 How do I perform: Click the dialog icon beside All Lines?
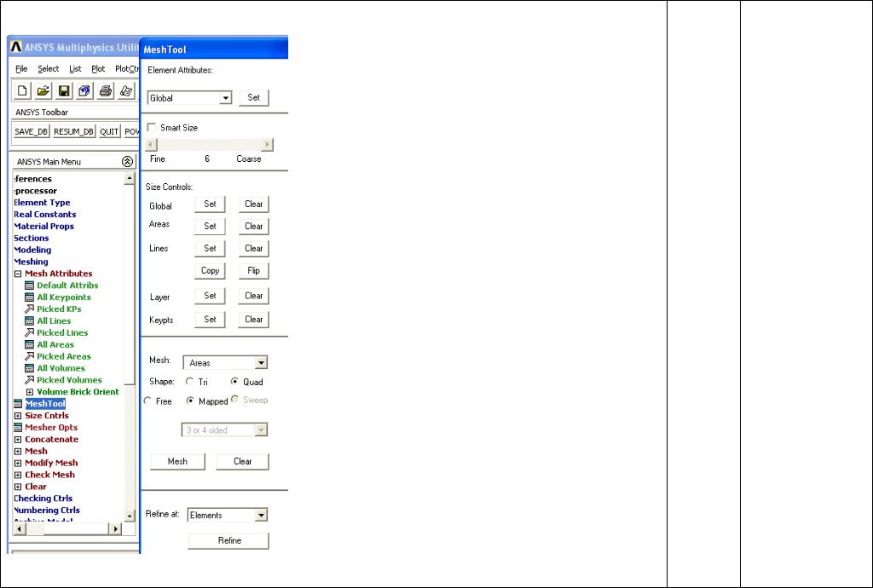pyautogui.click(x=30, y=321)
